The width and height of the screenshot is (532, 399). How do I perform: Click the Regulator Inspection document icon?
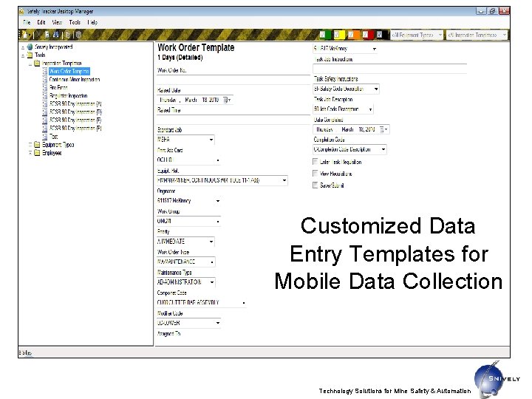point(45,95)
